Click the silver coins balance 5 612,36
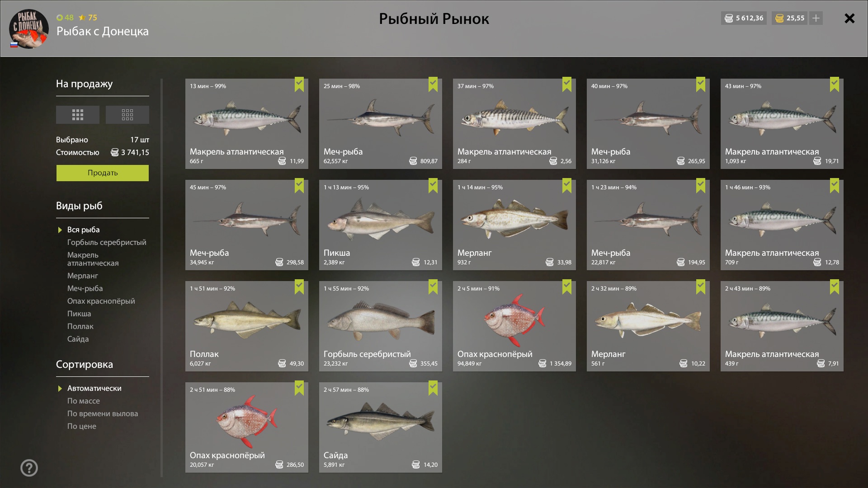 click(744, 18)
